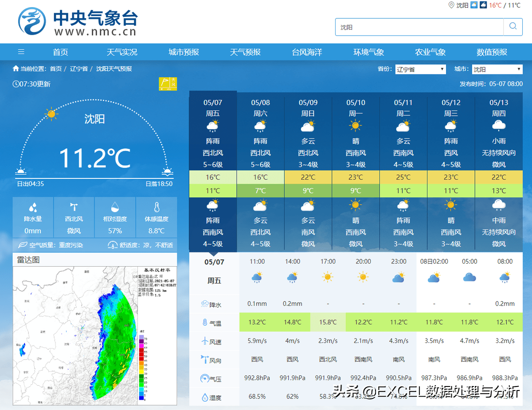
Task: Click the 舒适度 gauge icon
Action: click(112, 244)
